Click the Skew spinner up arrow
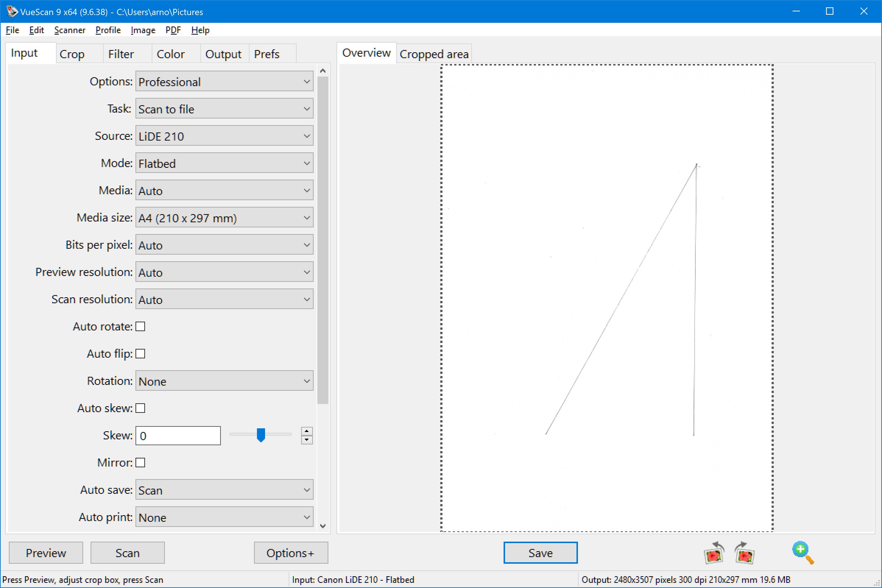Image resolution: width=882 pixels, height=588 pixels. pyautogui.click(x=307, y=431)
